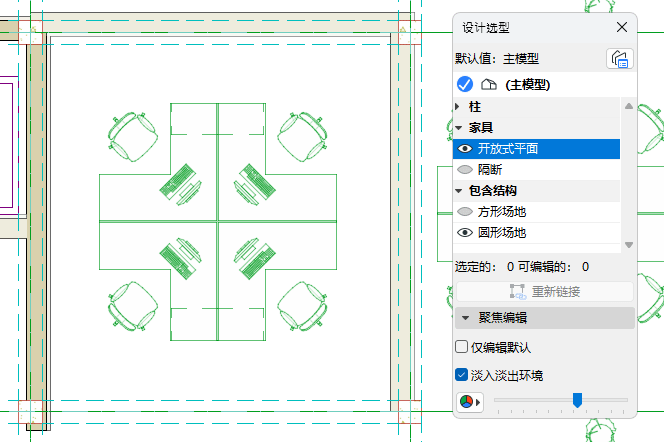The width and height of the screenshot is (664, 442).
Task: Click the 包含结构 group label
Action: (x=492, y=191)
